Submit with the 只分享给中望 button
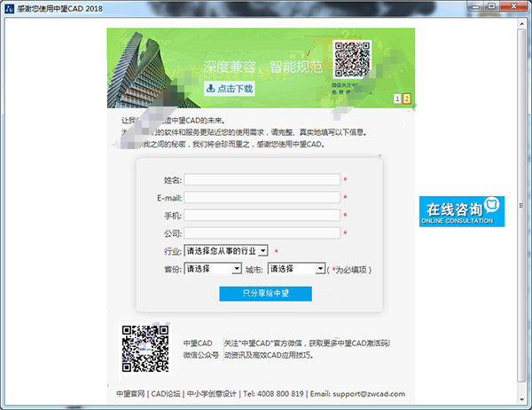 265,294
